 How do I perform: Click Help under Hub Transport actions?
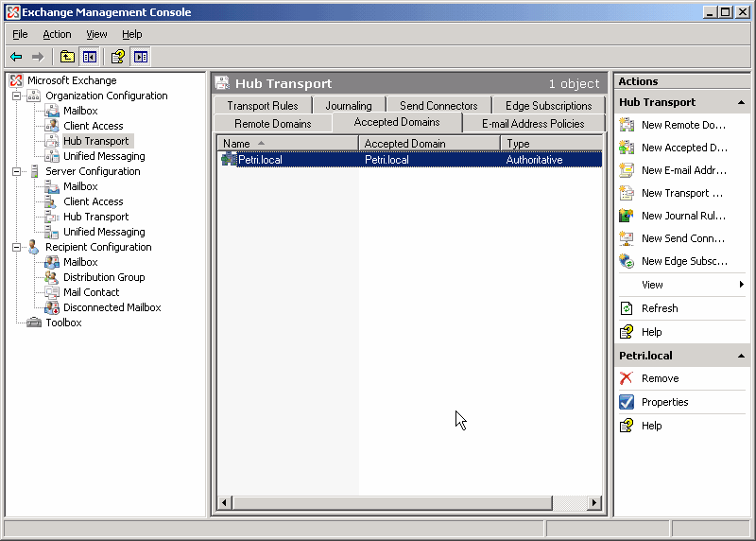click(651, 332)
